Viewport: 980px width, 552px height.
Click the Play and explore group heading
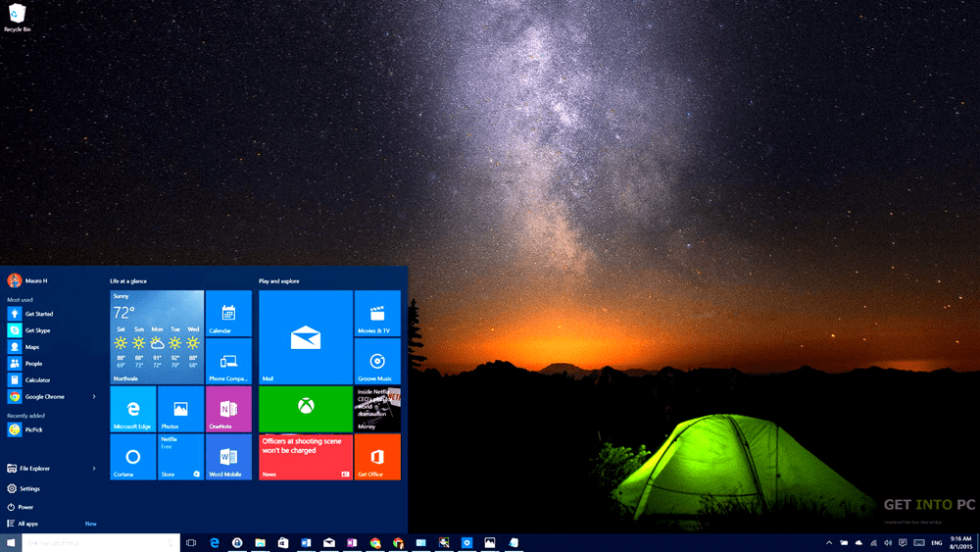(278, 281)
